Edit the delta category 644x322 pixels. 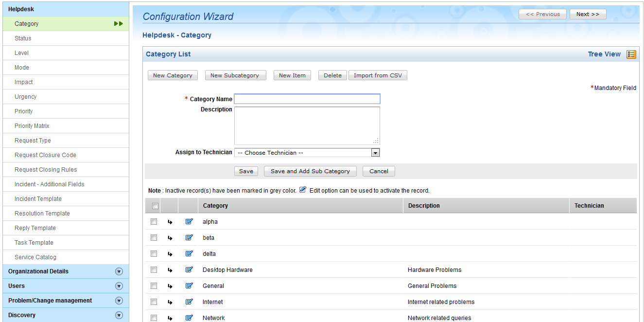(x=189, y=254)
